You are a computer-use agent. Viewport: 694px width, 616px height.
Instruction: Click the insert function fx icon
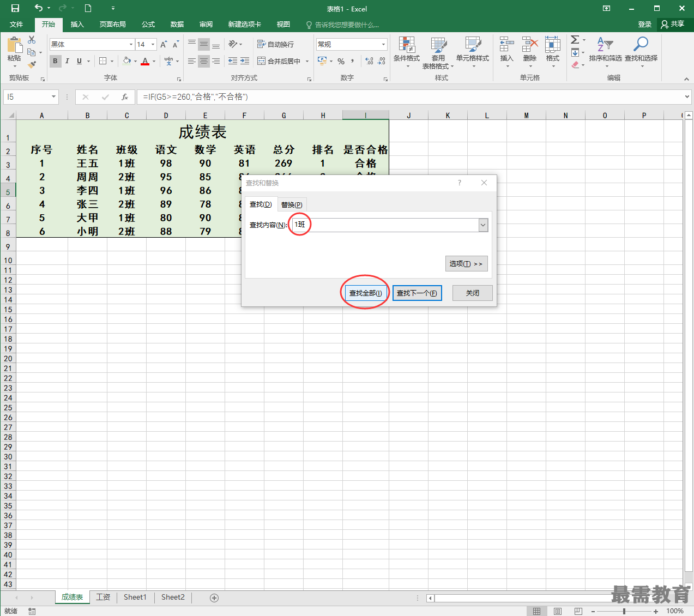coord(125,97)
